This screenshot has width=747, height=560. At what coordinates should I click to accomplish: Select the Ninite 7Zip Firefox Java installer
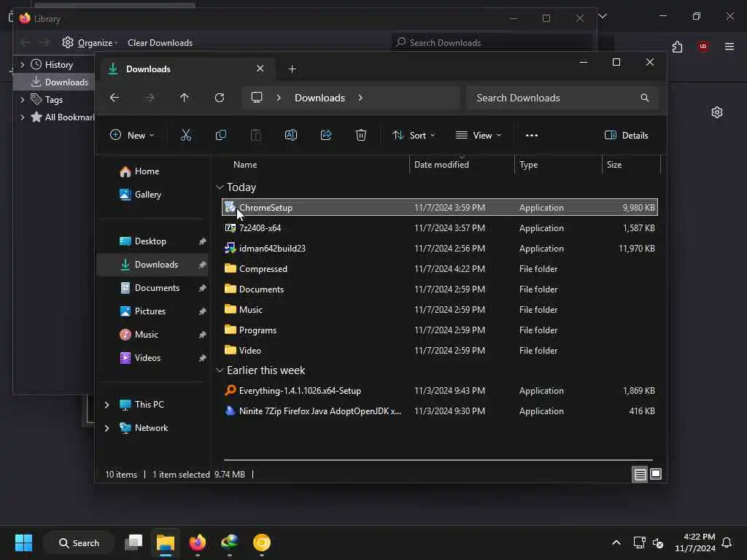pyautogui.click(x=439, y=411)
